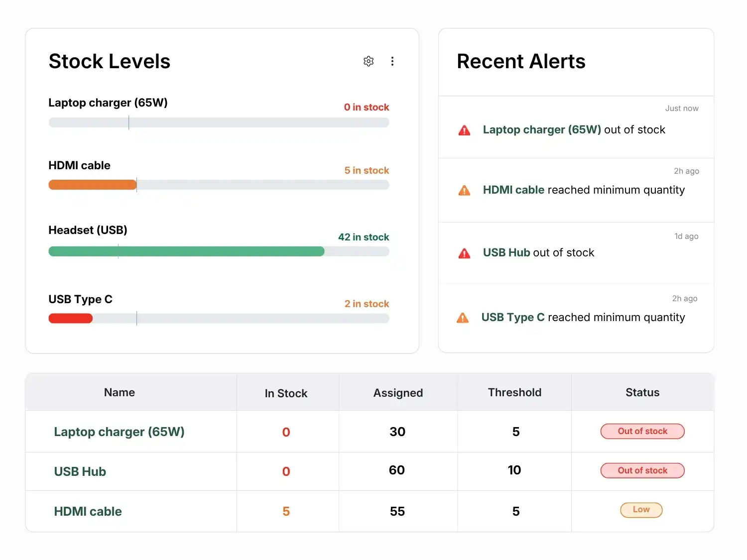Open USB Hub link in alerts

tap(506, 252)
